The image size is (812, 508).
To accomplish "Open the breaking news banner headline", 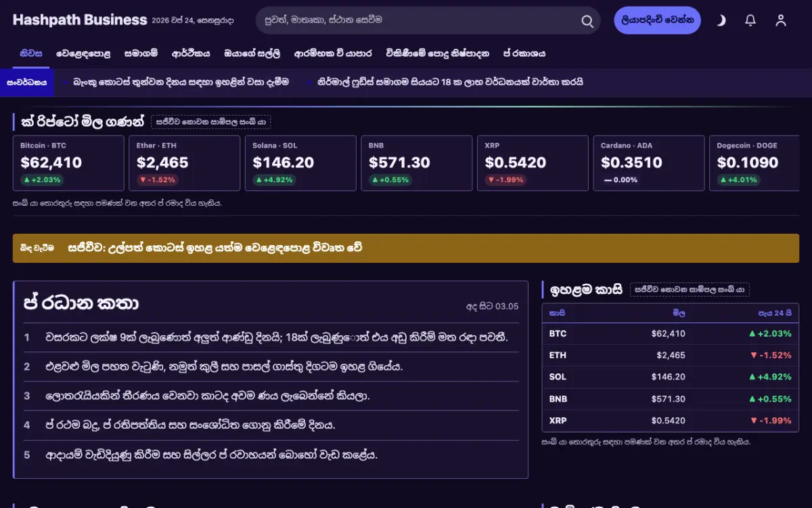I will [x=215, y=248].
